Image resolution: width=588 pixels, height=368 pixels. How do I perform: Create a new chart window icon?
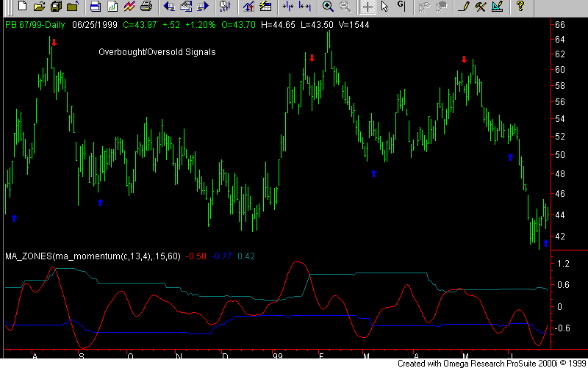tap(112, 6)
